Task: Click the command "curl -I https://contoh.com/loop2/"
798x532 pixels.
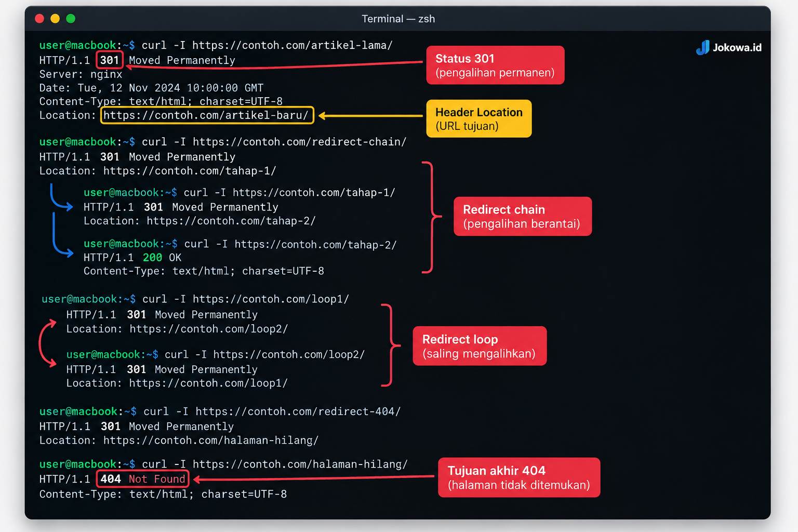Action: point(265,354)
